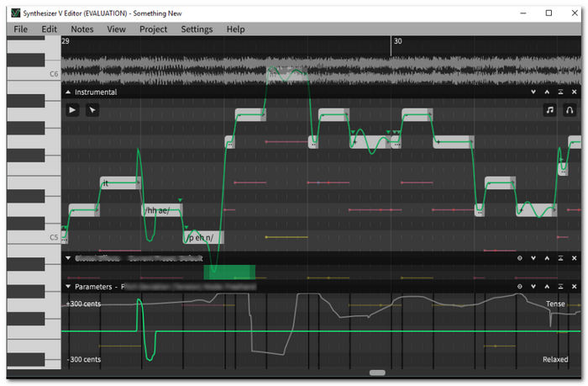Viewport: 588px width, 386px height.
Task: Move Parameters panel down arrow
Action: 533,287
